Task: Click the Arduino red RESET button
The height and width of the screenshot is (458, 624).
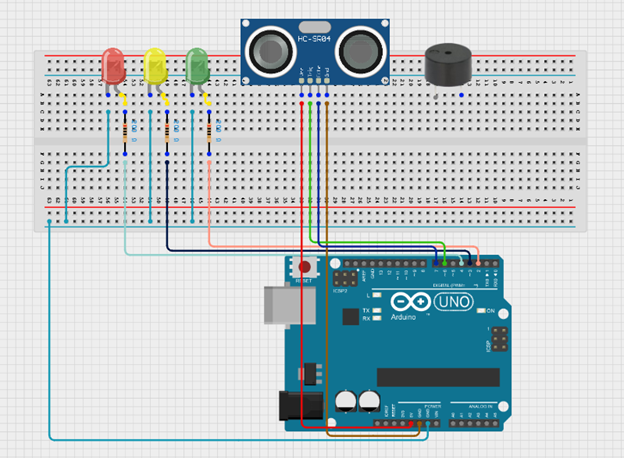Action: [305, 267]
